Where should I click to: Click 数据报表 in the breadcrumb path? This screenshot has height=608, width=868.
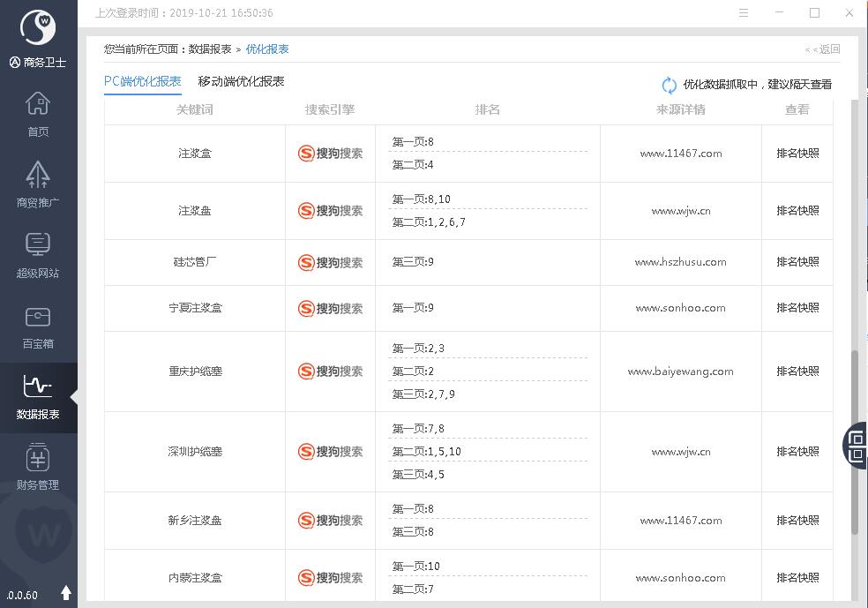coord(210,49)
